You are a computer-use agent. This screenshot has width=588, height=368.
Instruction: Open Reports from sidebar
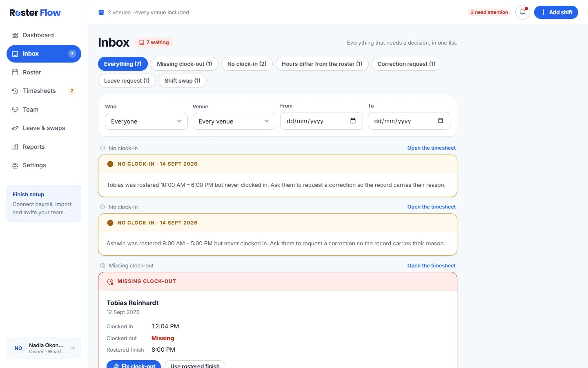44,147
